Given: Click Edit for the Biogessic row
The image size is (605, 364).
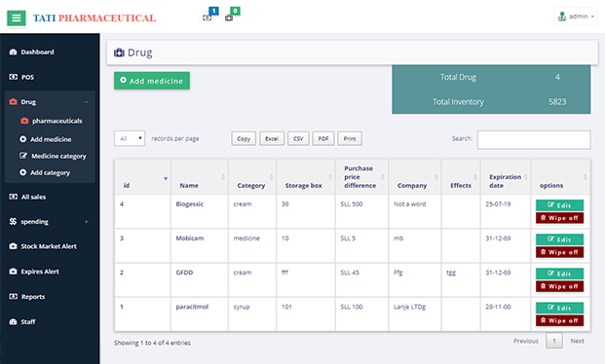Looking at the screenshot, I should coord(559,205).
